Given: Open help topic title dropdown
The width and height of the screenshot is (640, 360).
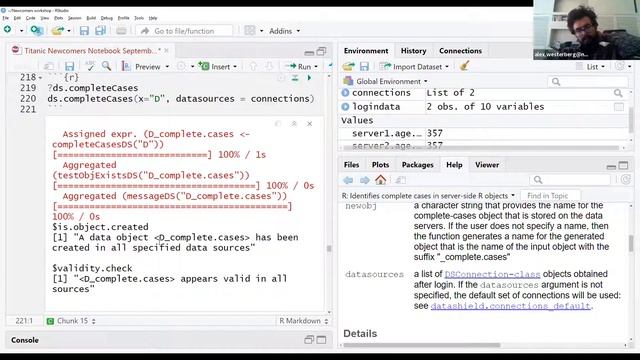Looking at the screenshot, I should click(428, 196).
